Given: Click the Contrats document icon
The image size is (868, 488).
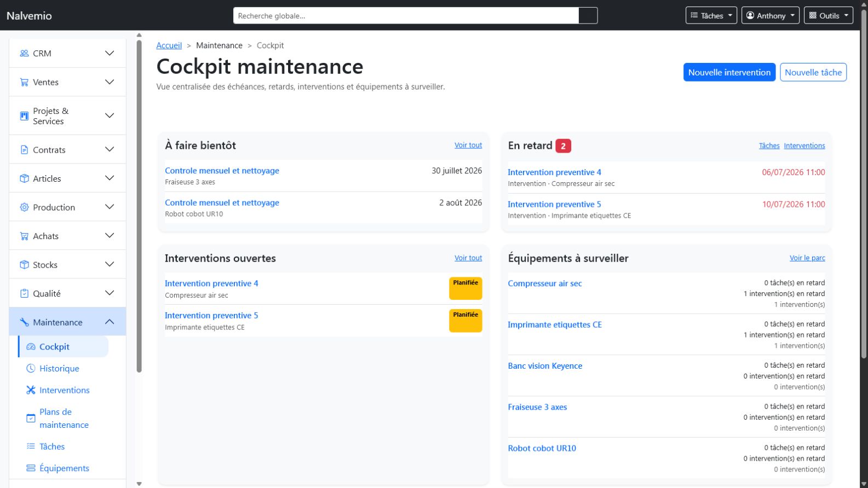Looking at the screenshot, I should point(24,150).
